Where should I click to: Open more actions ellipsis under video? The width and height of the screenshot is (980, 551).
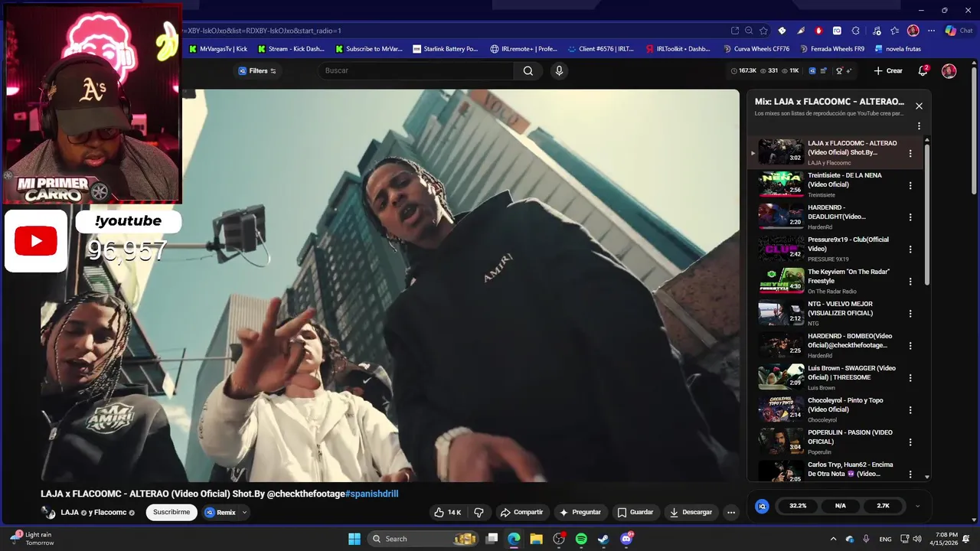(x=731, y=512)
